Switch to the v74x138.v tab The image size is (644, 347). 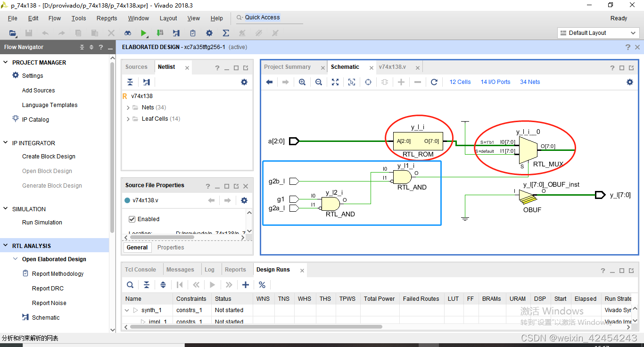tap(392, 67)
